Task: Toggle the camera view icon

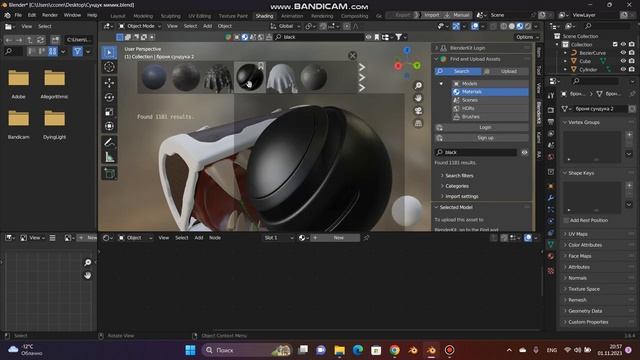Action: (418, 111)
